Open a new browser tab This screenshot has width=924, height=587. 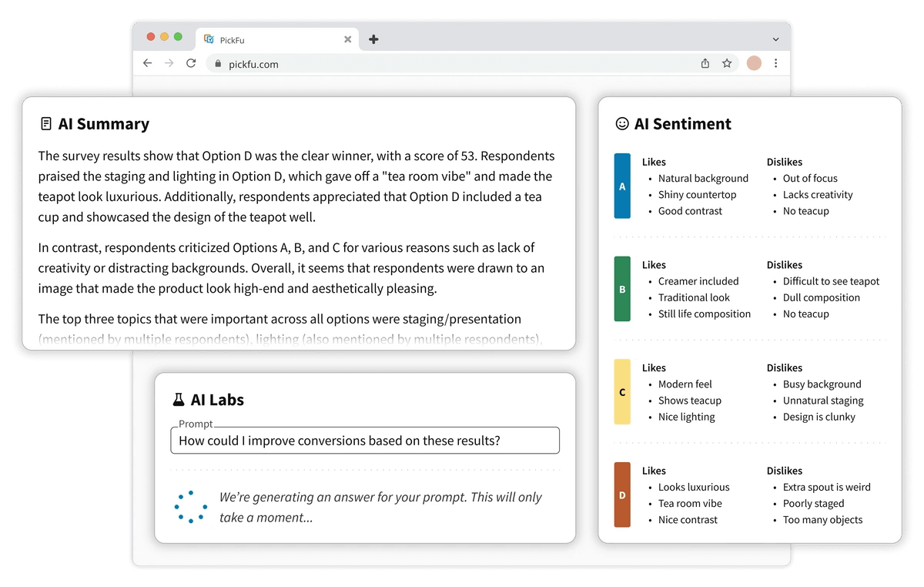click(373, 39)
